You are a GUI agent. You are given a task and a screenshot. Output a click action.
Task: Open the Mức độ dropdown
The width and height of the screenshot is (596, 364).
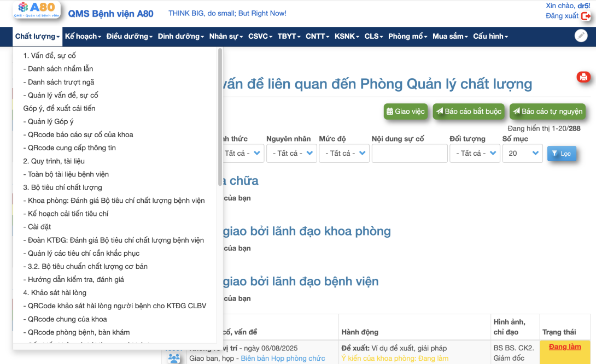[x=344, y=154]
